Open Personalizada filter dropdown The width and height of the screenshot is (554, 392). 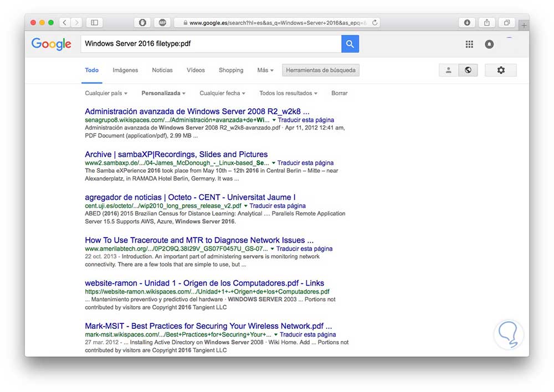point(163,93)
